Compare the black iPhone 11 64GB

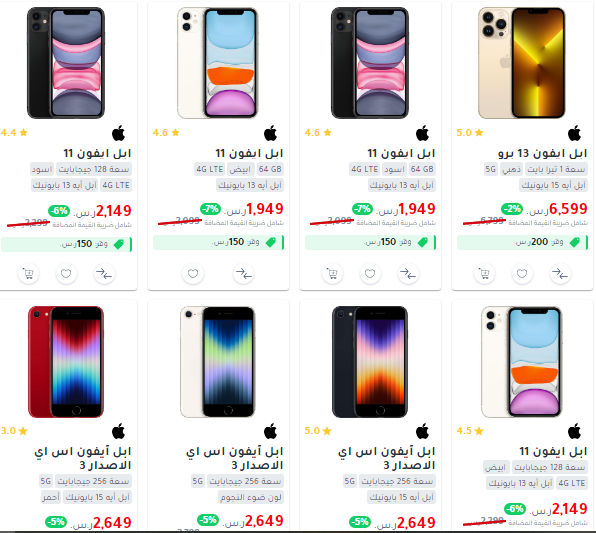(408, 273)
